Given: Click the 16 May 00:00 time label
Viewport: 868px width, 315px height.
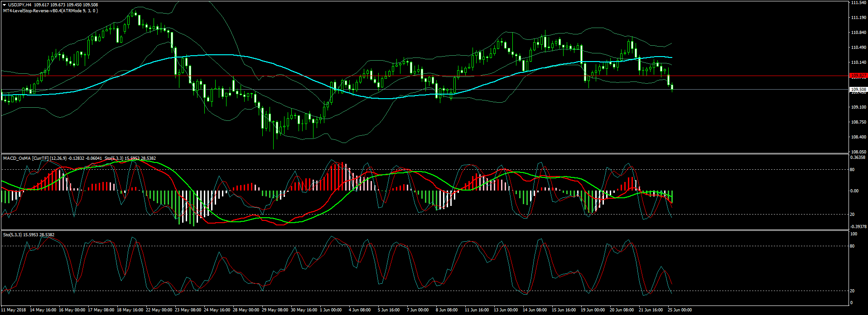Looking at the screenshot, I should pos(72,310).
